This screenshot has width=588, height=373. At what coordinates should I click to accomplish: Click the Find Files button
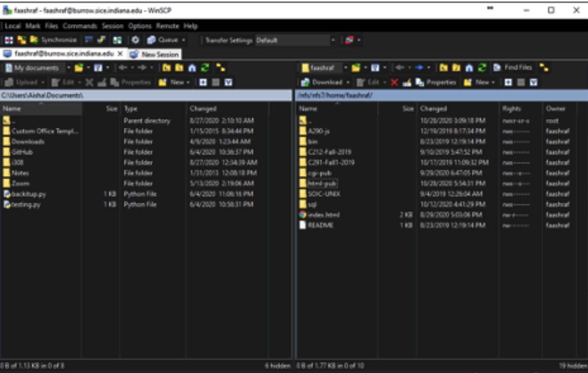click(x=512, y=68)
